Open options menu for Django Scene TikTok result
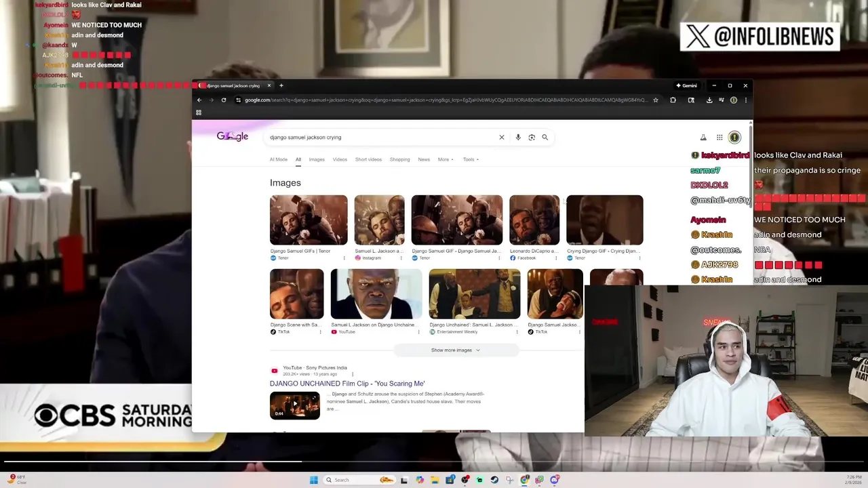The height and width of the screenshot is (488, 868). click(x=320, y=332)
